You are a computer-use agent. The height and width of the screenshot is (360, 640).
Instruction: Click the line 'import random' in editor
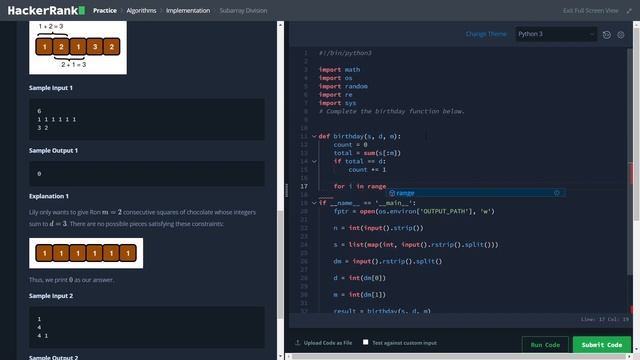click(x=343, y=87)
